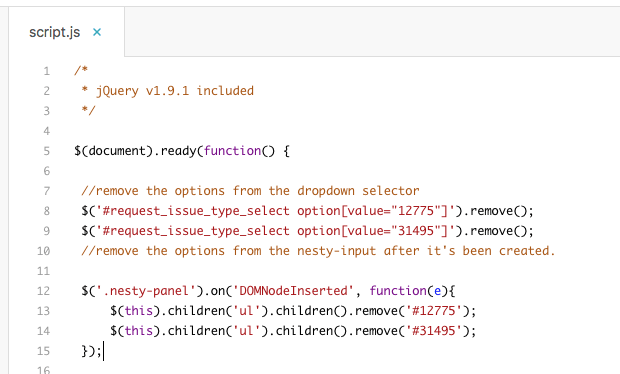Click the 'DOMNodeInserted' string

coord(293,291)
